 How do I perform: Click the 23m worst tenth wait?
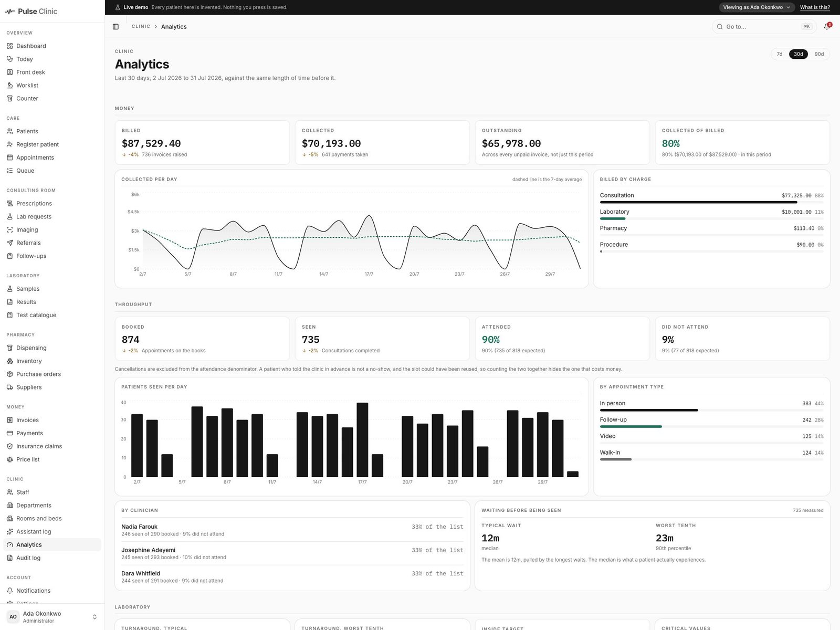pyautogui.click(x=665, y=538)
